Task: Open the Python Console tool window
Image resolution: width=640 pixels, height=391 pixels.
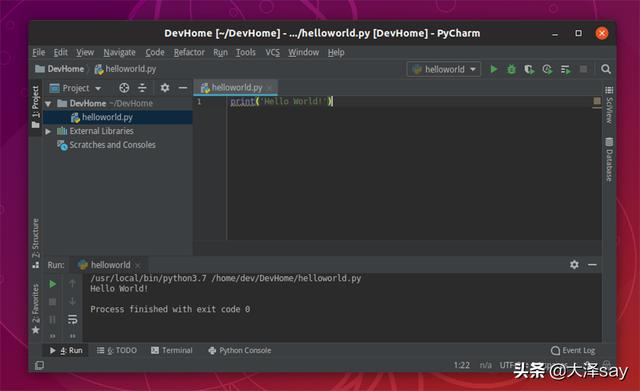Action: pyautogui.click(x=240, y=350)
